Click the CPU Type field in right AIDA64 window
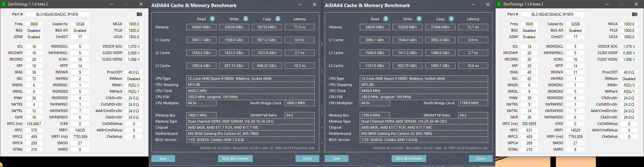 424,79
